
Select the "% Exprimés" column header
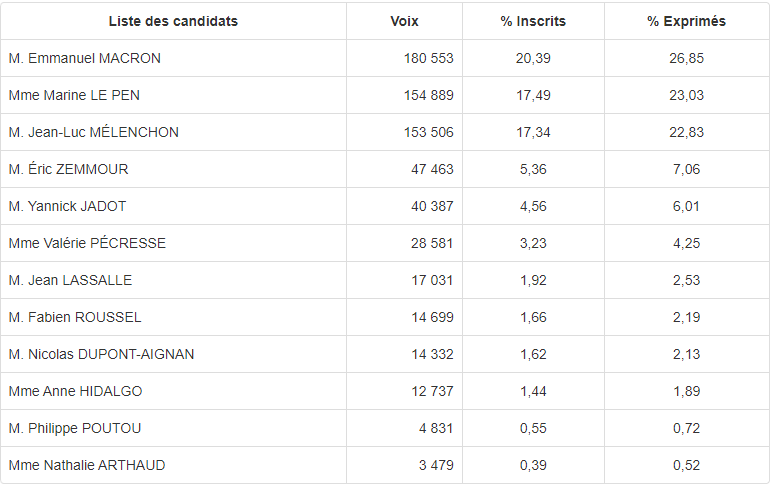click(686, 21)
